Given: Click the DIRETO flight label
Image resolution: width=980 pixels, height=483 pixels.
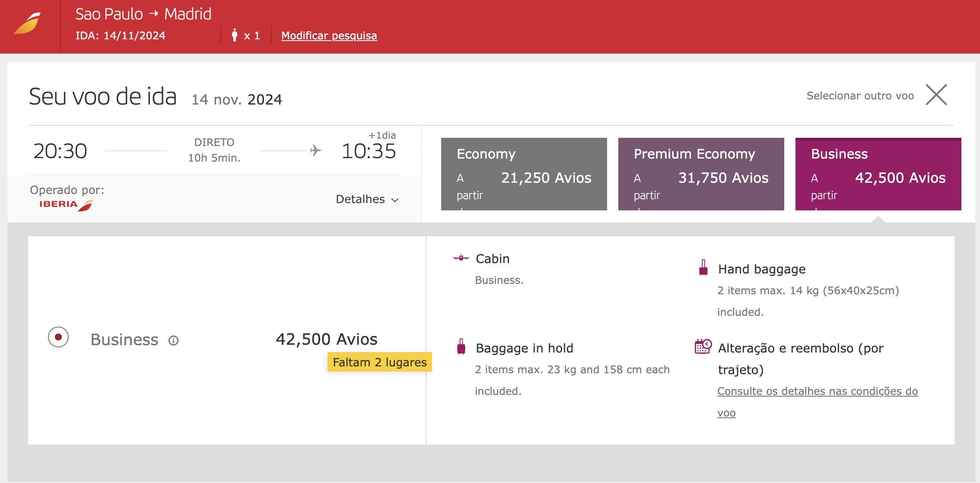Looking at the screenshot, I should (214, 142).
